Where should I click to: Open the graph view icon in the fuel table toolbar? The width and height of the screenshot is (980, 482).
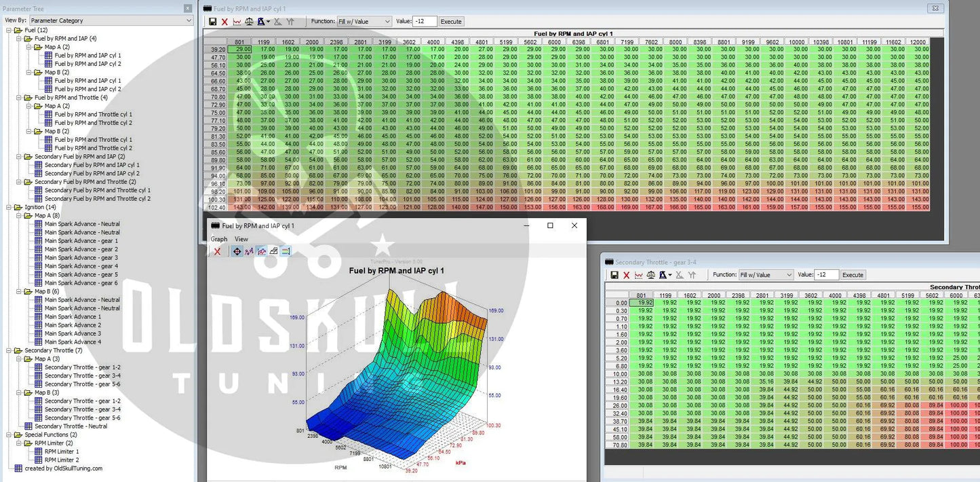237,22
